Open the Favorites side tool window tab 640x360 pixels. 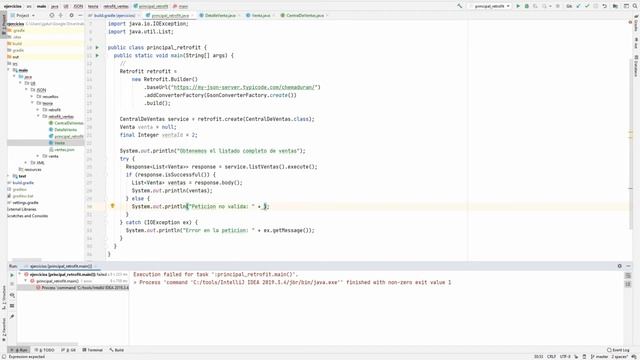click(4, 330)
